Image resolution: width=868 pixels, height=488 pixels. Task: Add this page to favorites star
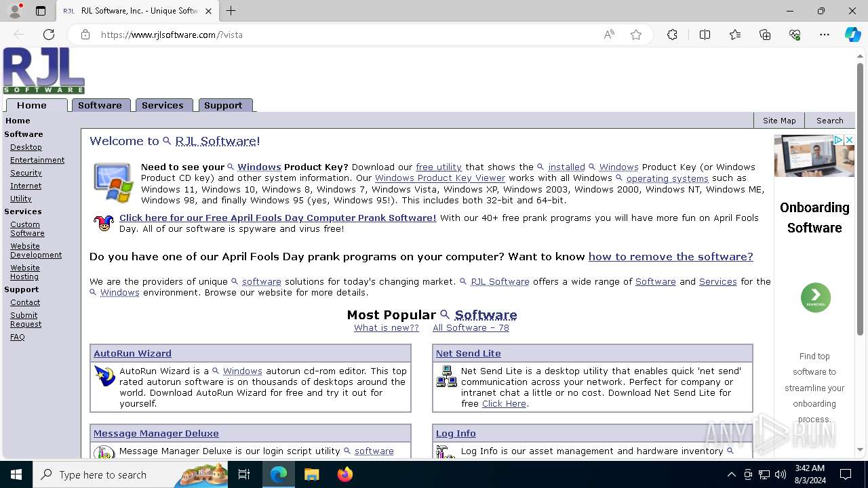tap(636, 35)
